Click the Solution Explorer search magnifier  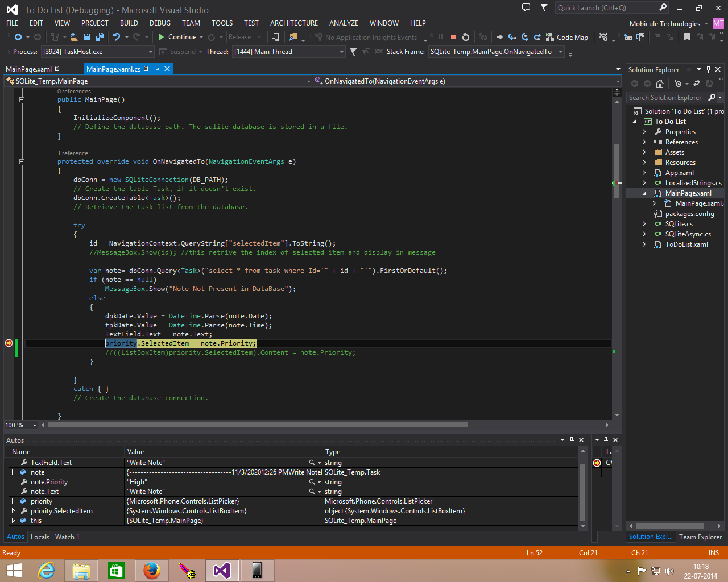tap(712, 98)
